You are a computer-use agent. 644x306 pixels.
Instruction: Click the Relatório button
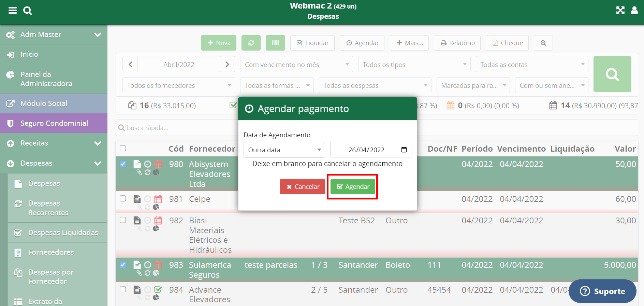point(457,43)
